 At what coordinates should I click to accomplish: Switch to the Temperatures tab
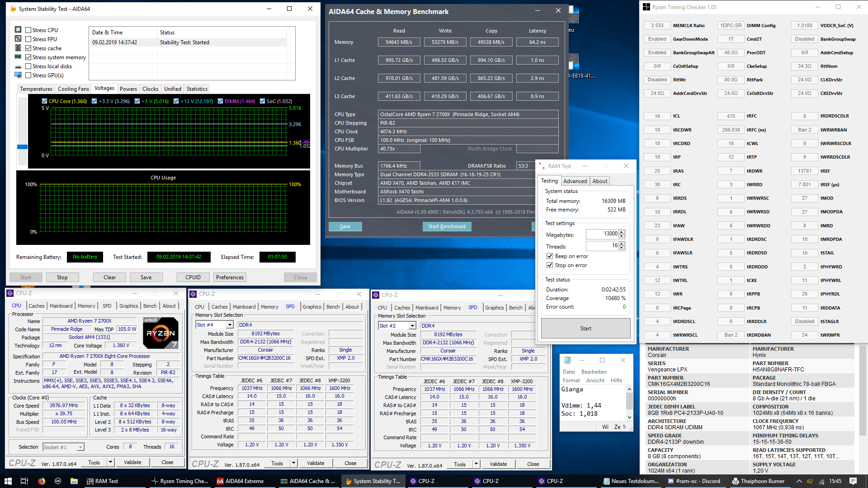(x=36, y=89)
